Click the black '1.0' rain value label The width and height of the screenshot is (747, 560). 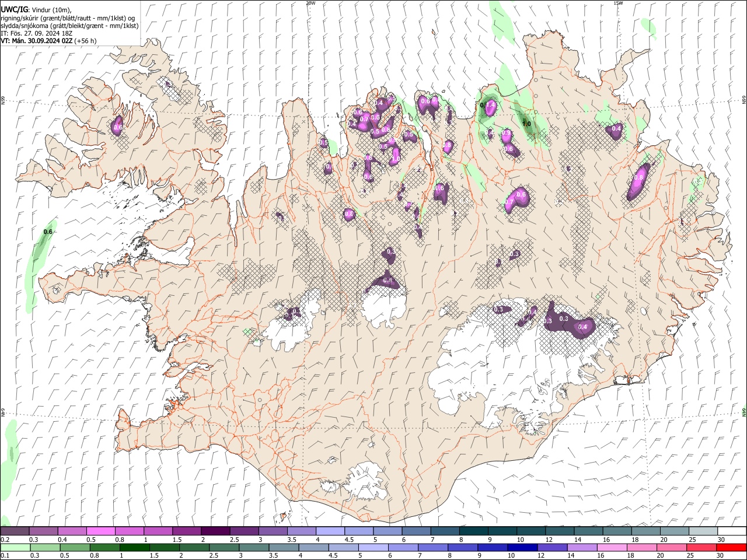(x=526, y=124)
